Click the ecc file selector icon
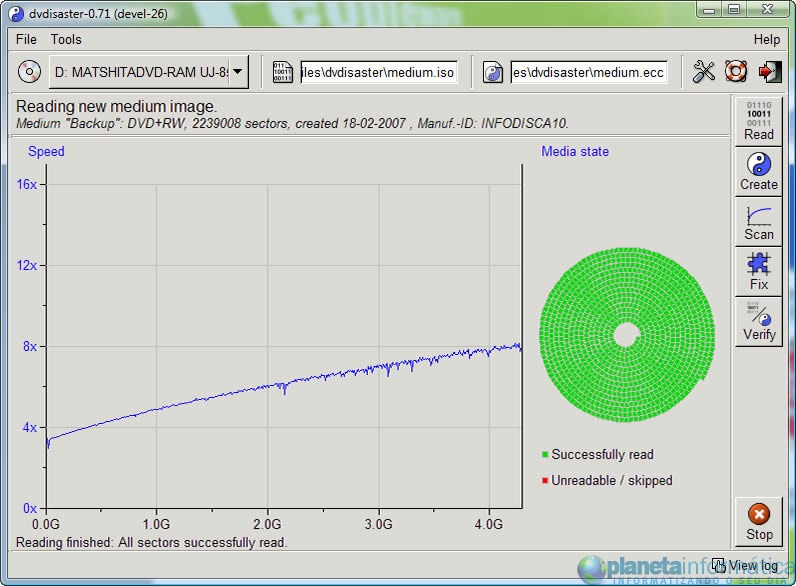Image resolution: width=796 pixels, height=586 pixels. pos(492,72)
